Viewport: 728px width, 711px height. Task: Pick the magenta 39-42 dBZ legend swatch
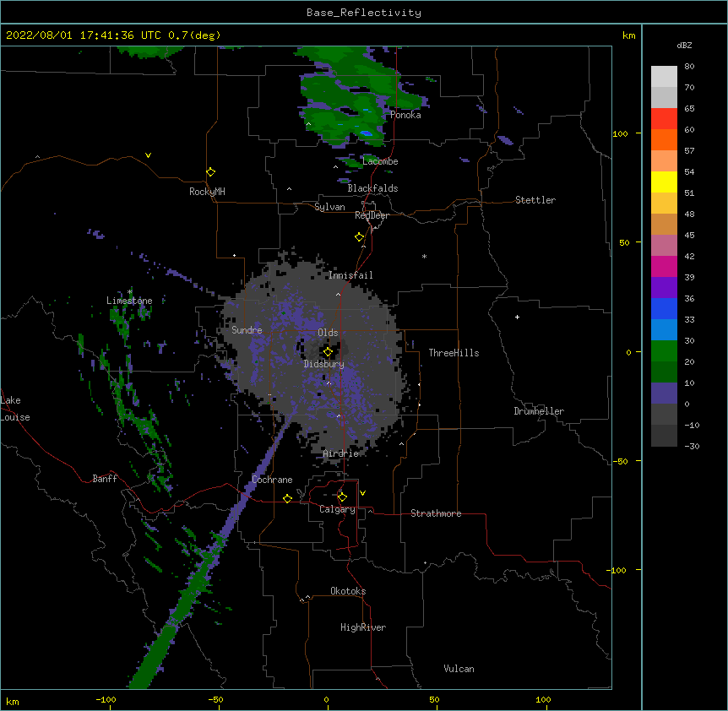click(x=664, y=267)
